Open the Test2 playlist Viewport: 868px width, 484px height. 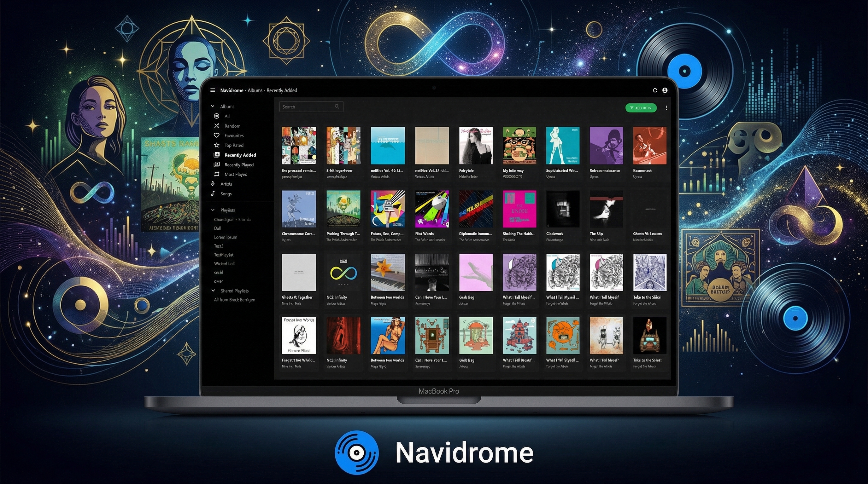[x=218, y=246]
